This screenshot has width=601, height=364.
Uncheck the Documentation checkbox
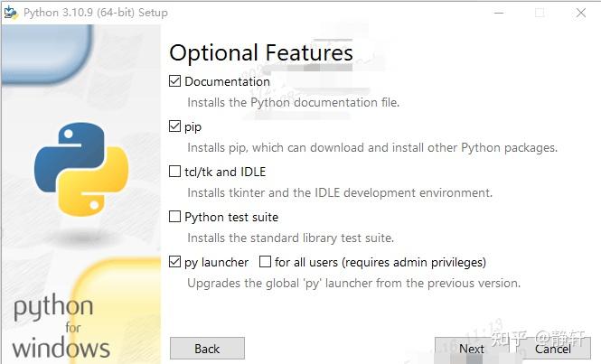tap(175, 81)
